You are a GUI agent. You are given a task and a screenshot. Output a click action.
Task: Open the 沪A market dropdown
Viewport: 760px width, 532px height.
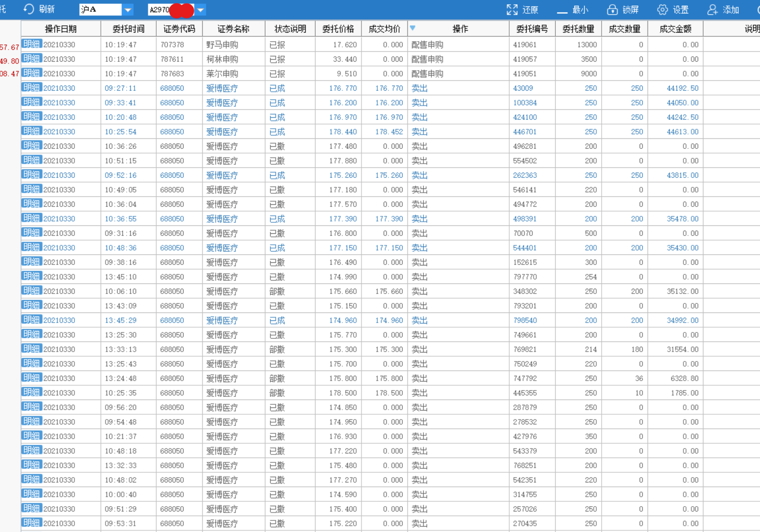pos(128,9)
